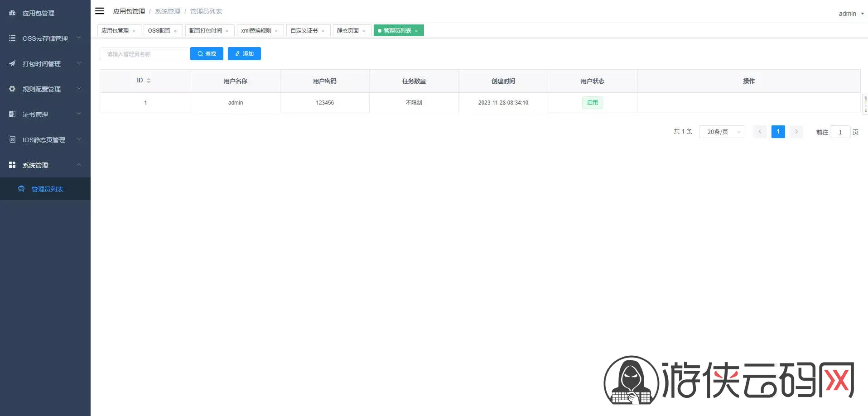
Task: Expand the OSS云存储管理 menu
Action: (45, 38)
